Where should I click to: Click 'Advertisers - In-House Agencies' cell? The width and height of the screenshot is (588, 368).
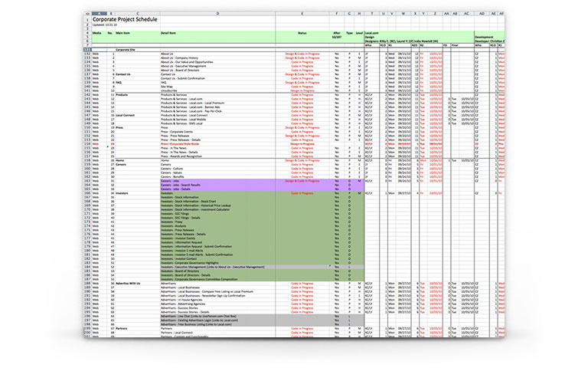click(x=181, y=300)
